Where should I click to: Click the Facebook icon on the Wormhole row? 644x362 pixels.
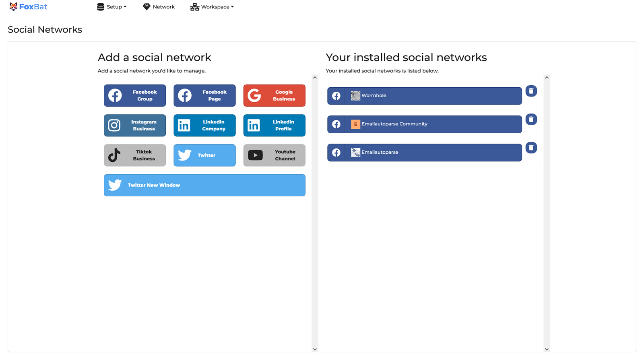pos(336,96)
